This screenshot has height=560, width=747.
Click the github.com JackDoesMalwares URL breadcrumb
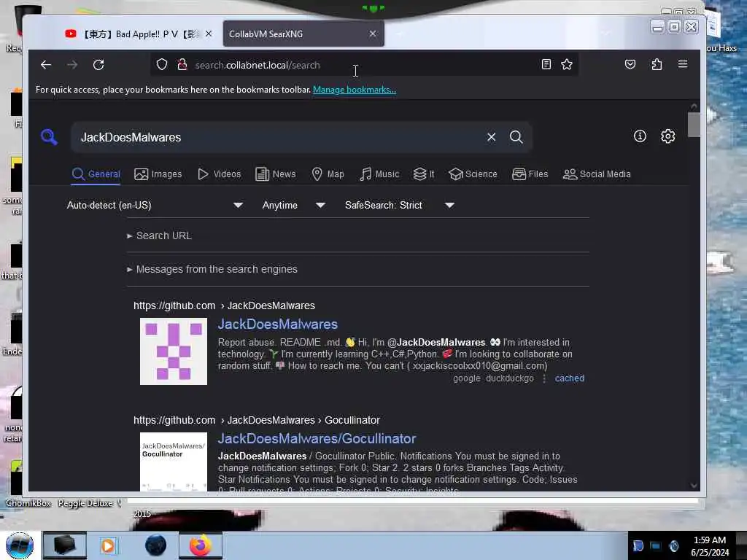click(x=224, y=306)
